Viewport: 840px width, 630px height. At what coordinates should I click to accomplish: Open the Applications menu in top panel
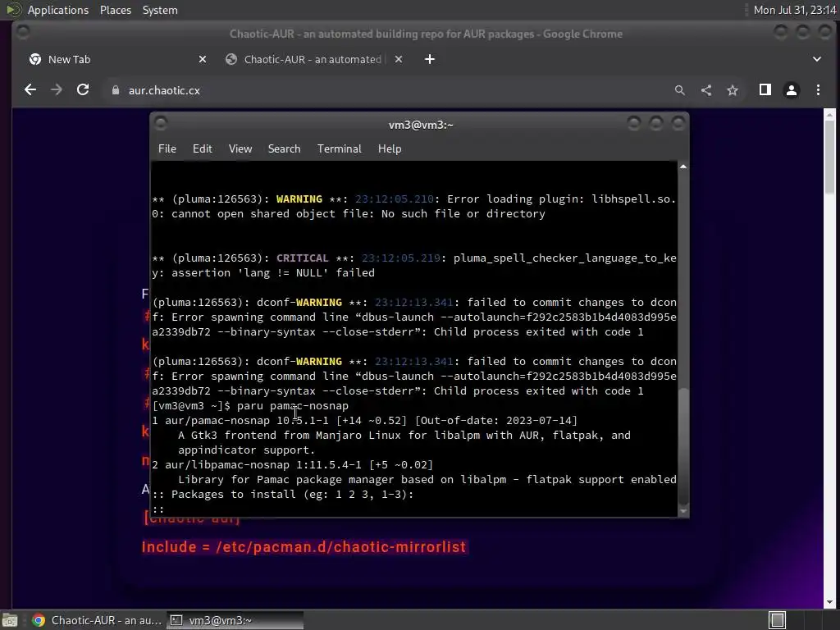[58, 10]
